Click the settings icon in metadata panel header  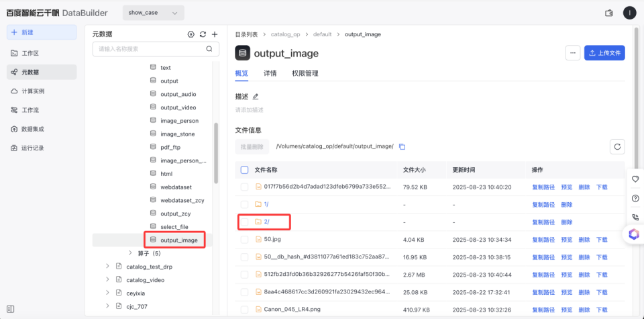point(191,34)
